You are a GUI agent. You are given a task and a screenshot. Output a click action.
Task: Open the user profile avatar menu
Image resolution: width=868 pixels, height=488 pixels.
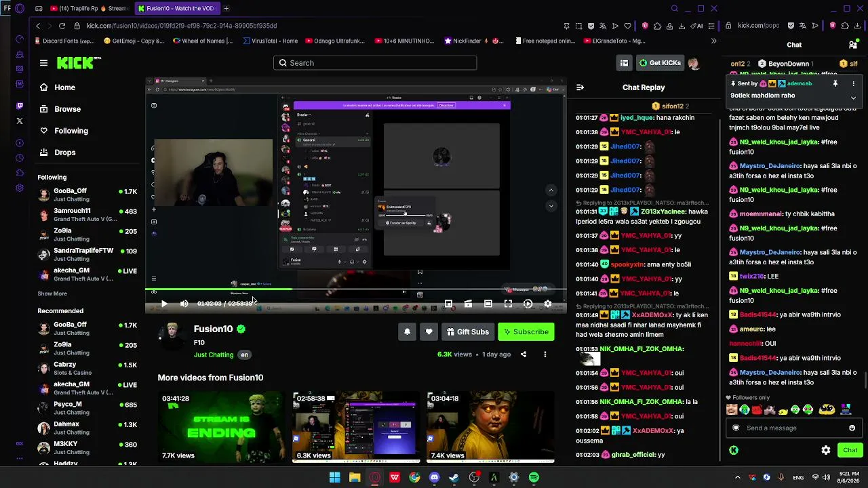(x=693, y=63)
